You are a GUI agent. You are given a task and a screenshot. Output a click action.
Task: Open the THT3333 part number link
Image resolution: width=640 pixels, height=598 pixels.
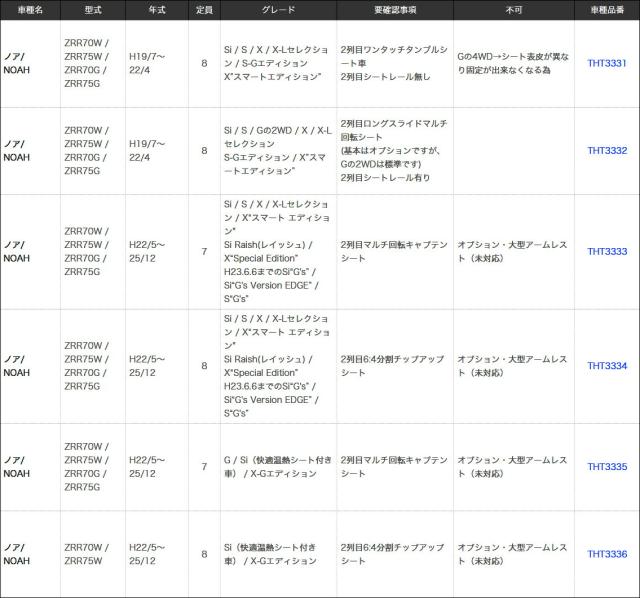tap(607, 251)
